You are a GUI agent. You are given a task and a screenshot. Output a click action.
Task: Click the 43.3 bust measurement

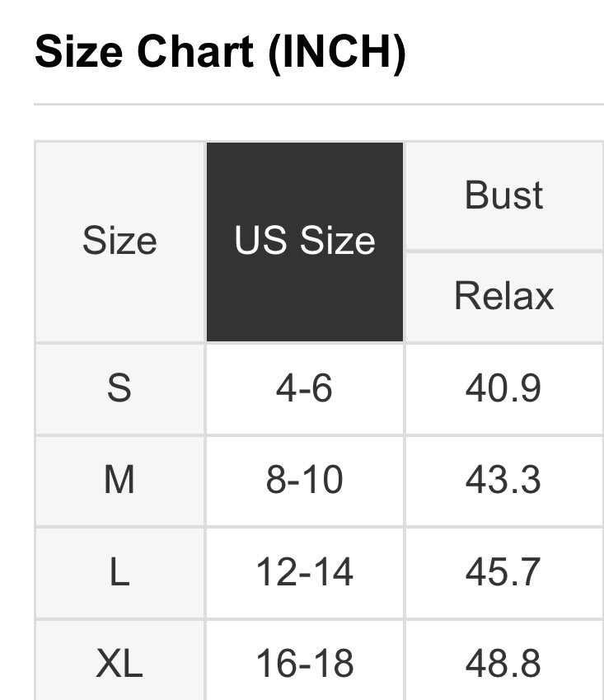(503, 480)
